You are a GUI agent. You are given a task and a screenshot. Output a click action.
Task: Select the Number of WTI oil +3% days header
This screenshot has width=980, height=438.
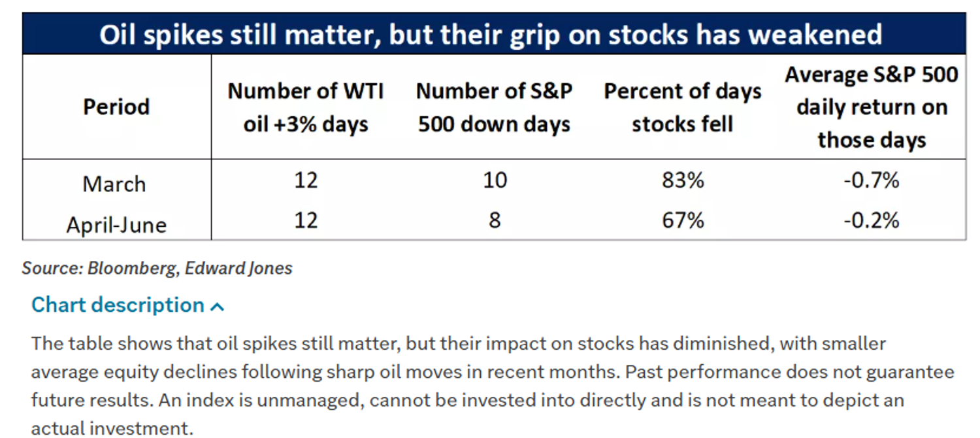(x=306, y=107)
